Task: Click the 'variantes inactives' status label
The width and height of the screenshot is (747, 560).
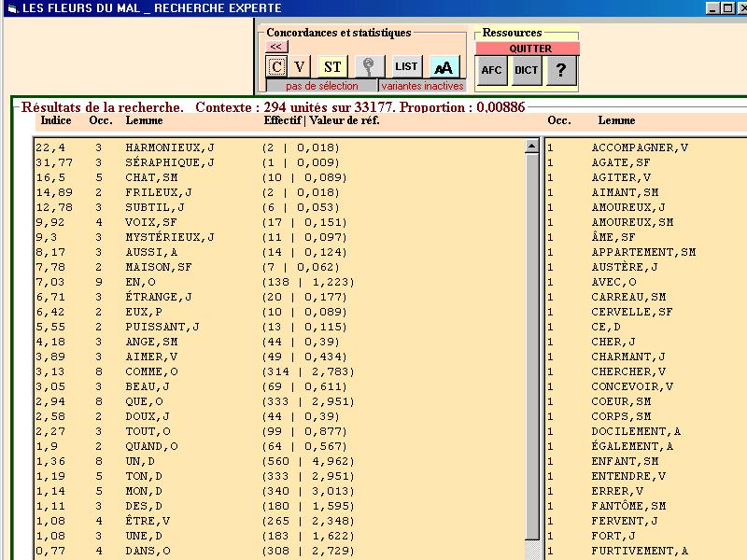Action: tap(422, 86)
